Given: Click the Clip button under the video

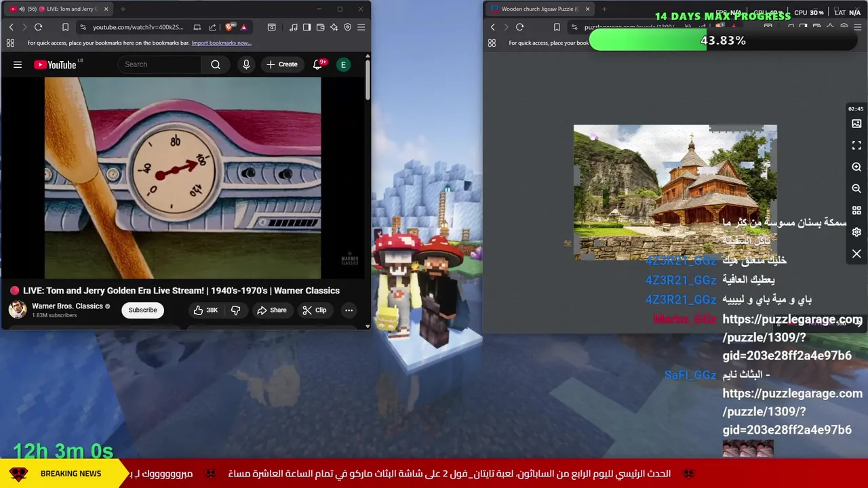Looking at the screenshot, I should [314, 310].
